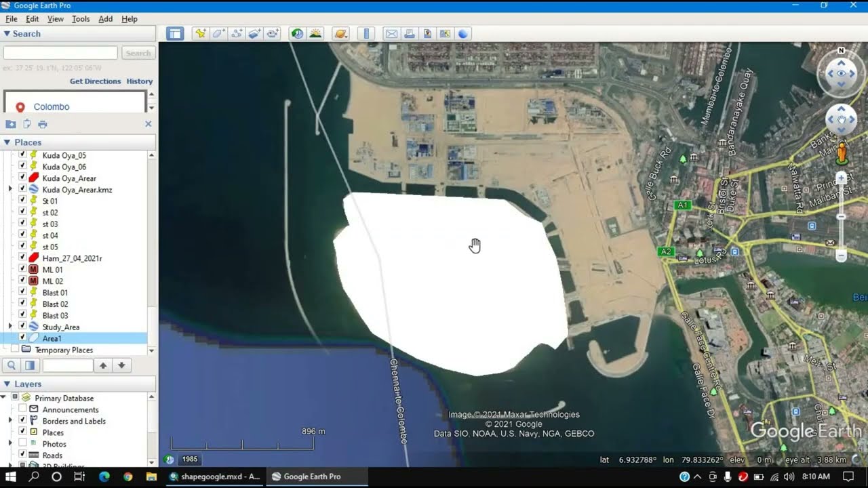Image resolution: width=868 pixels, height=488 pixels.
Task: View in Google Maps
Action: click(445, 34)
